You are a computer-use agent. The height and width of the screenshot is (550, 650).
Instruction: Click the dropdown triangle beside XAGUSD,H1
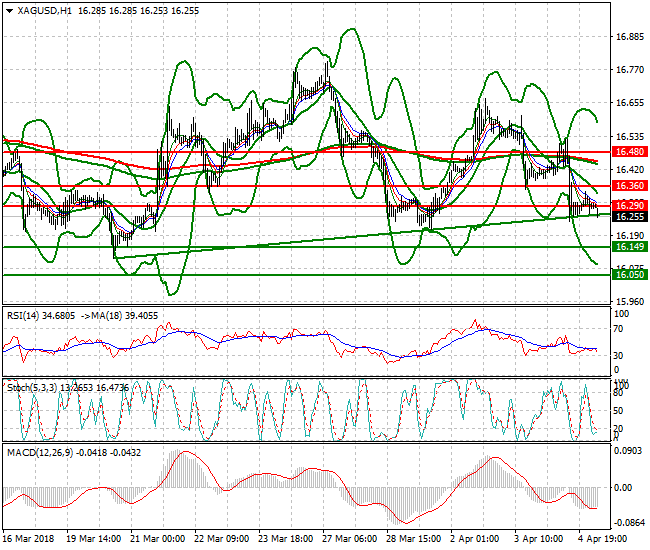pos(9,9)
